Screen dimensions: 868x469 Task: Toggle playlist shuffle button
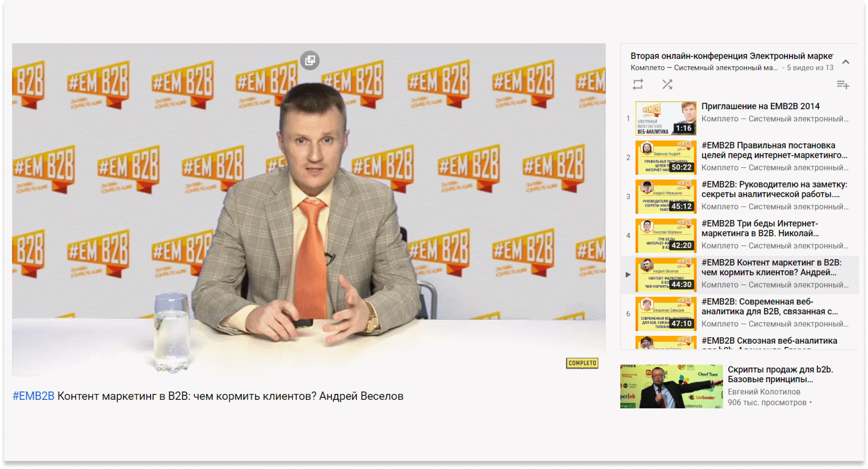coord(667,84)
